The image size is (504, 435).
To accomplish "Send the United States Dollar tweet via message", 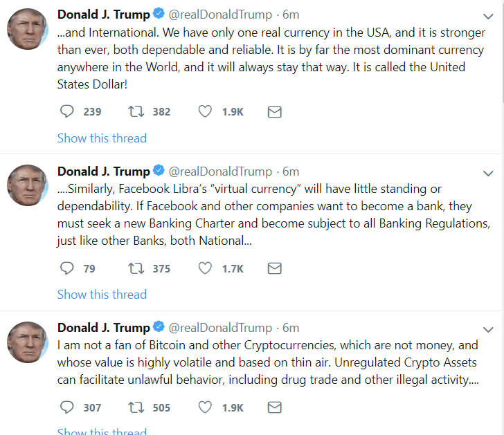I will [x=274, y=111].
